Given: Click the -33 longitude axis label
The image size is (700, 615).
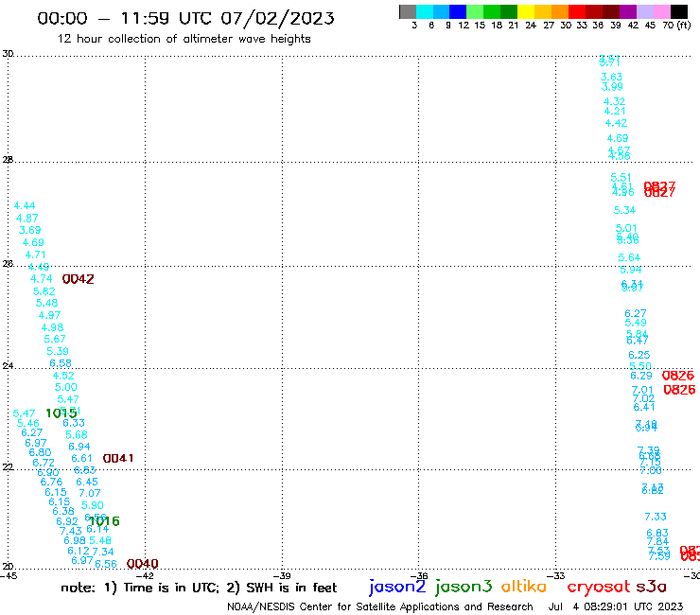Looking at the screenshot, I should click(x=556, y=575).
